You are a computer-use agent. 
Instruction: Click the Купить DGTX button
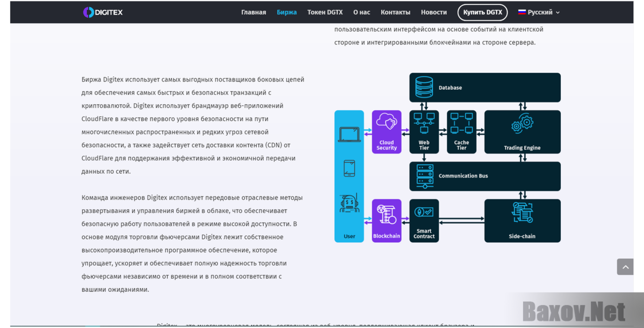[x=482, y=12]
